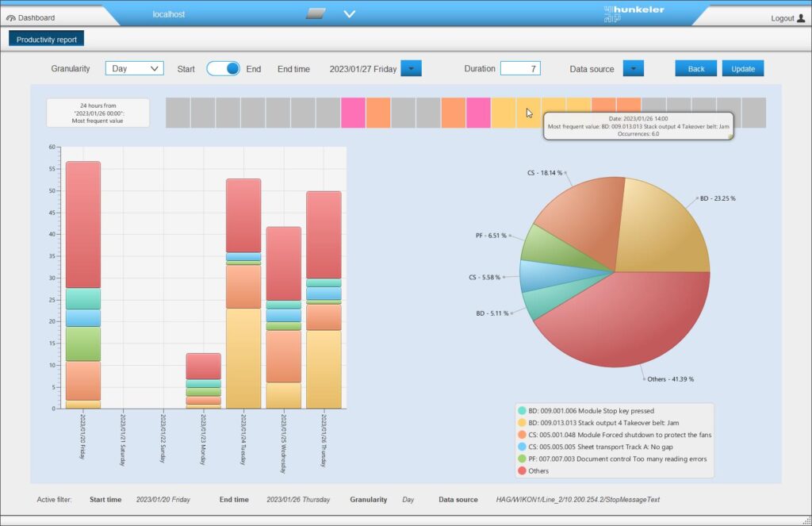Screen dimensions: 812x526
Task: Click the Logout user icon
Action: tap(801, 17)
